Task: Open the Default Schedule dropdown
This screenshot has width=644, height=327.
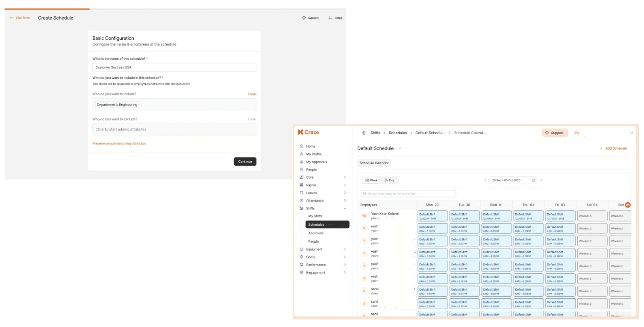Action: [x=400, y=148]
